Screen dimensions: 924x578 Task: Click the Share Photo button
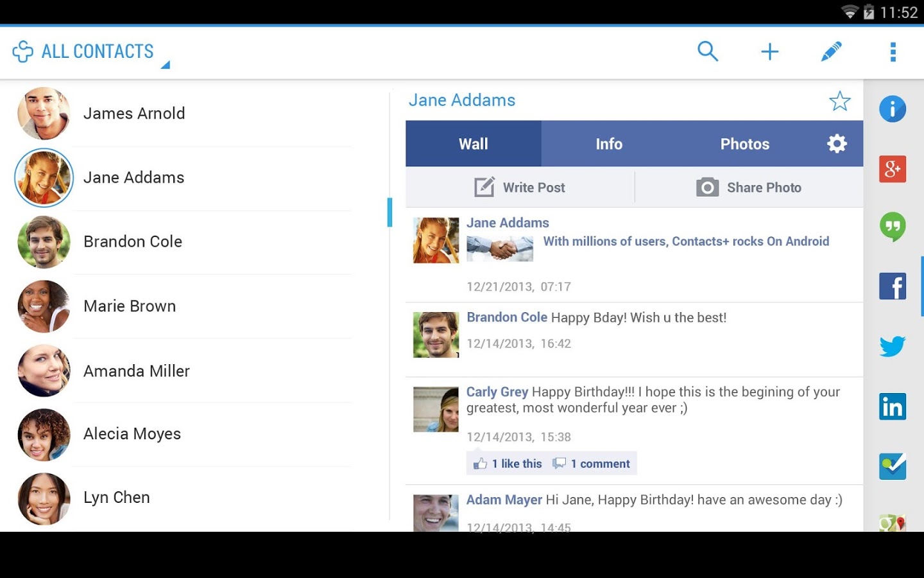click(x=749, y=187)
